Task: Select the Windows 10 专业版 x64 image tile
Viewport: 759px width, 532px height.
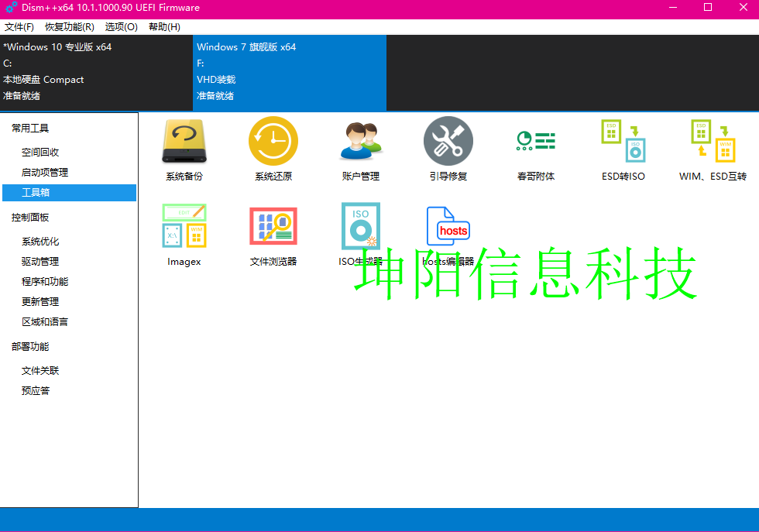Action: pos(96,73)
